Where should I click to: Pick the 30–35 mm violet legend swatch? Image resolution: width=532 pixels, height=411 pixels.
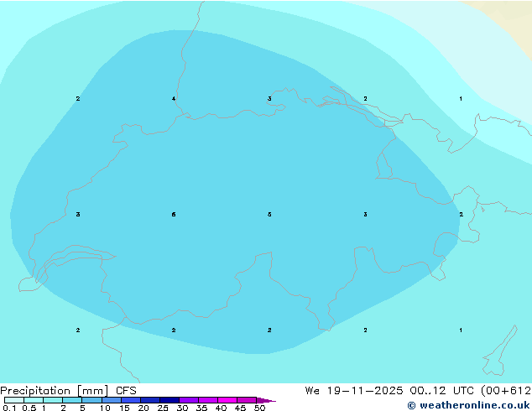pos(189,400)
